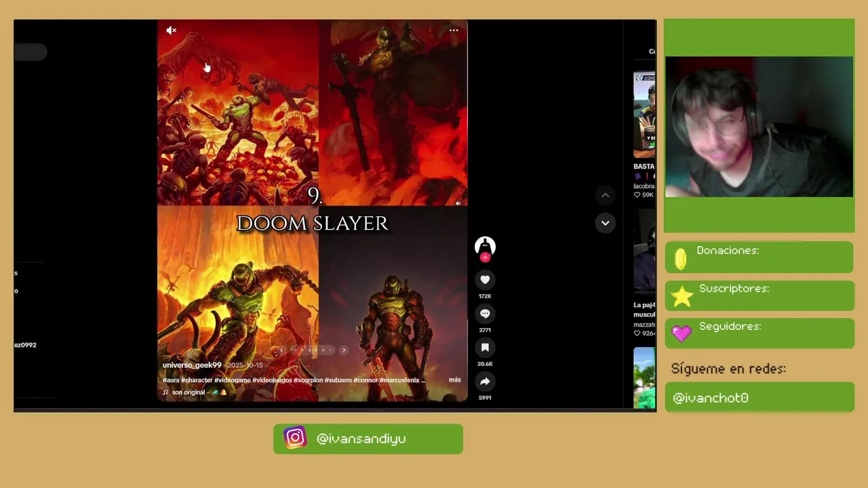
Task: Click the Donaciones overlay panel
Action: pos(759,258)
